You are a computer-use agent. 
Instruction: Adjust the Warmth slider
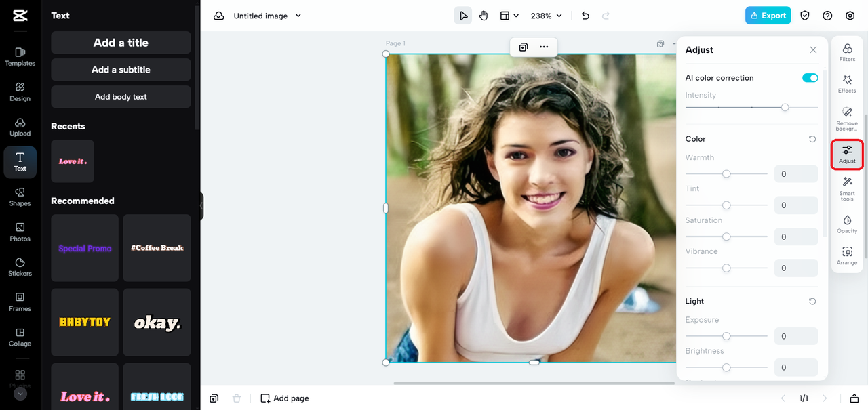click(x=726, y=173)
